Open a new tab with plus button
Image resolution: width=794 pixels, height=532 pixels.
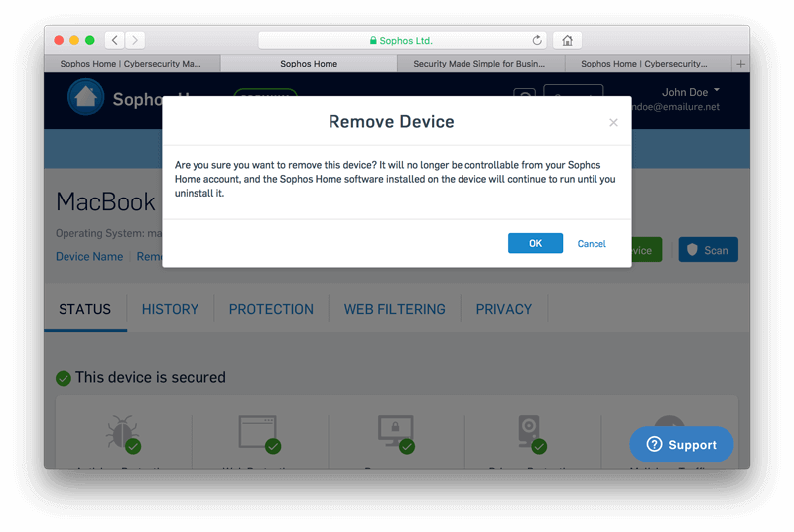740,64
